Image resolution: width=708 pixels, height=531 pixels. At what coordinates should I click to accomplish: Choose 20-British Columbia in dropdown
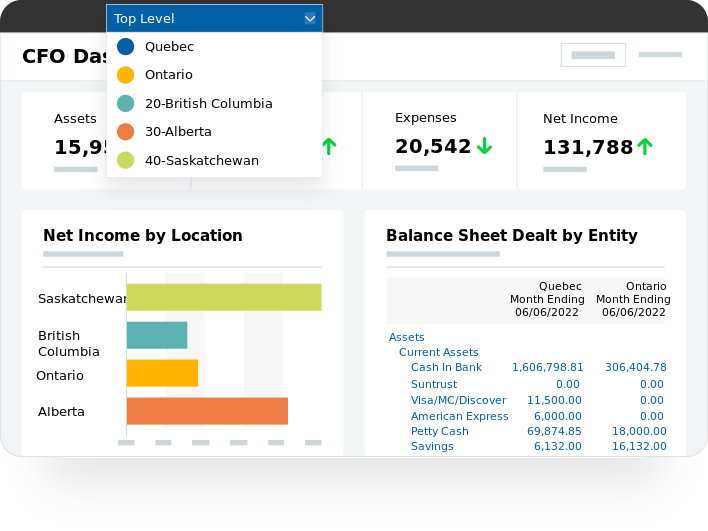point(208,103)
